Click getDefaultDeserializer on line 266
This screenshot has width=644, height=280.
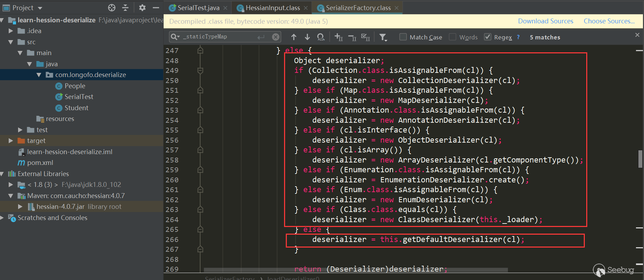[453, 240]
